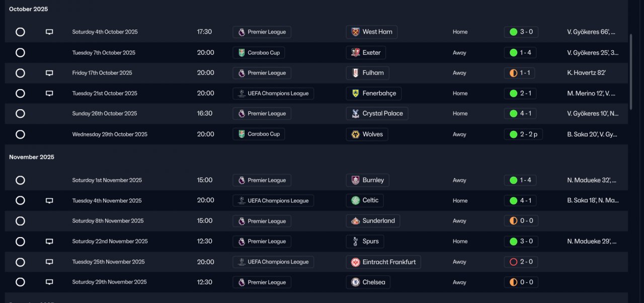Select radio circle for West Ham fixture
Image resolution: width=644 pixels, height=303 pixels.
pos(20,32)
